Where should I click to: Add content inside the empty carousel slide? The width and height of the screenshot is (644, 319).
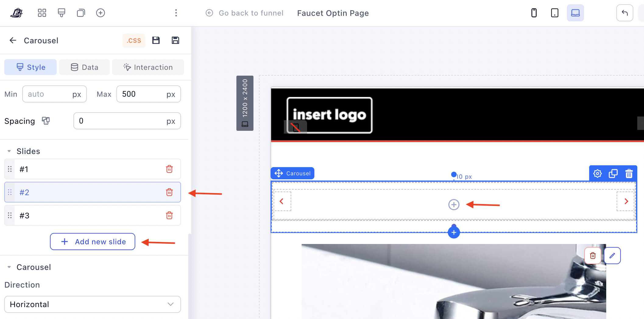454,205
